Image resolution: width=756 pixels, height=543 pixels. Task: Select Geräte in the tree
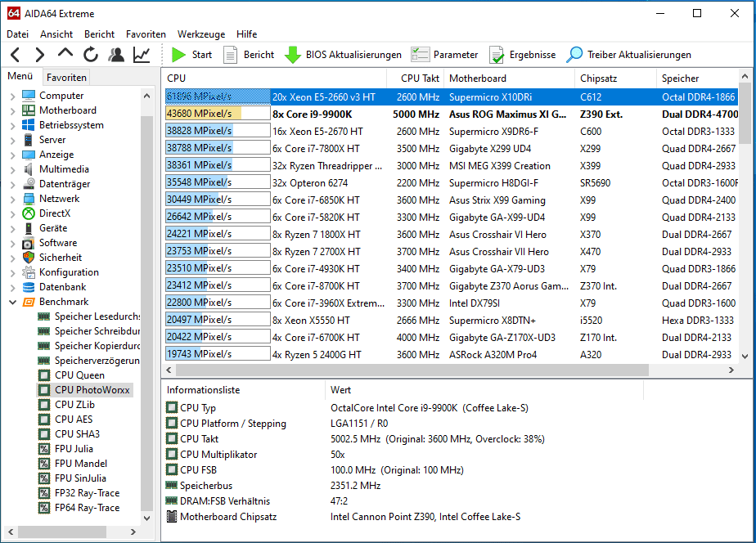(x=53, y=228)
